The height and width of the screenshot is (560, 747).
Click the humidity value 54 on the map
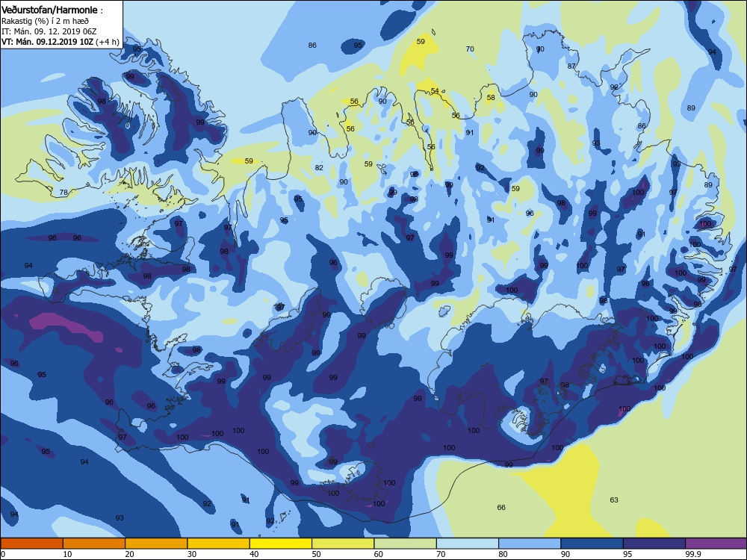click(435, 90)
